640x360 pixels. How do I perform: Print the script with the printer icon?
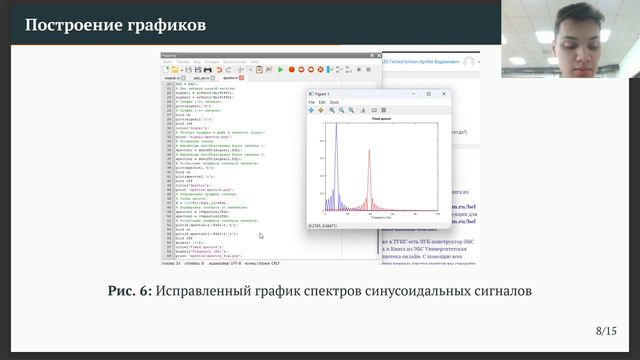207,70
